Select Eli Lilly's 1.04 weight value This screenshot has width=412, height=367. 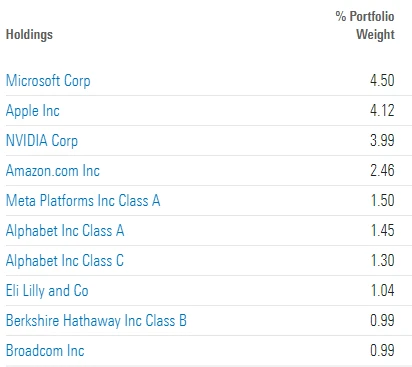(x=383, y=290)
